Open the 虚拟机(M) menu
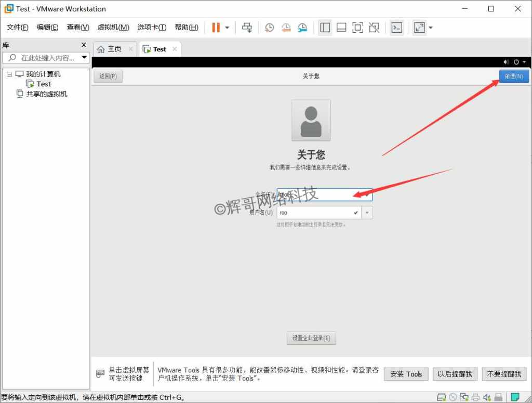Viewport: 532px width, 403px height. tap(113, 27)
